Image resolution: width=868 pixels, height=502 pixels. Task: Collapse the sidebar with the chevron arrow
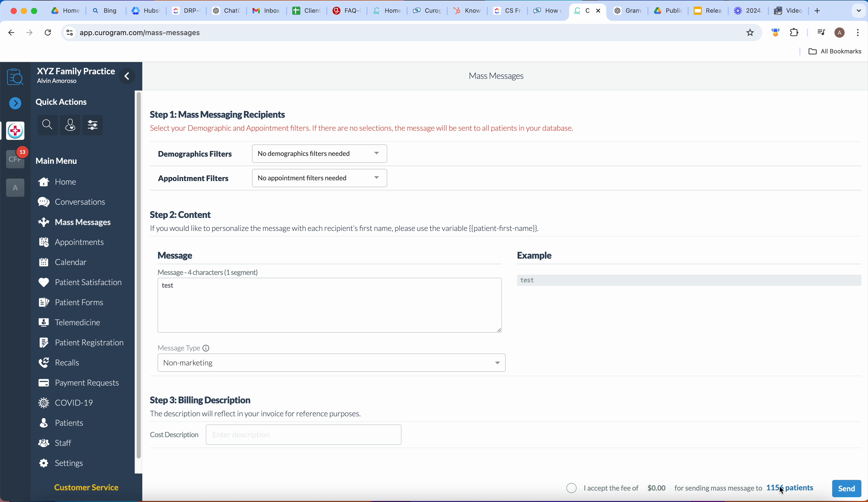click(127, 76)
